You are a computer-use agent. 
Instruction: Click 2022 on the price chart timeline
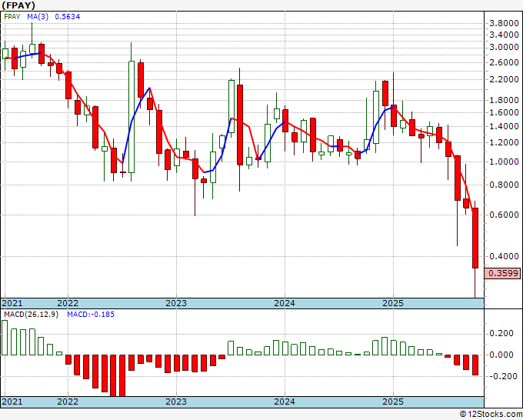68,303
